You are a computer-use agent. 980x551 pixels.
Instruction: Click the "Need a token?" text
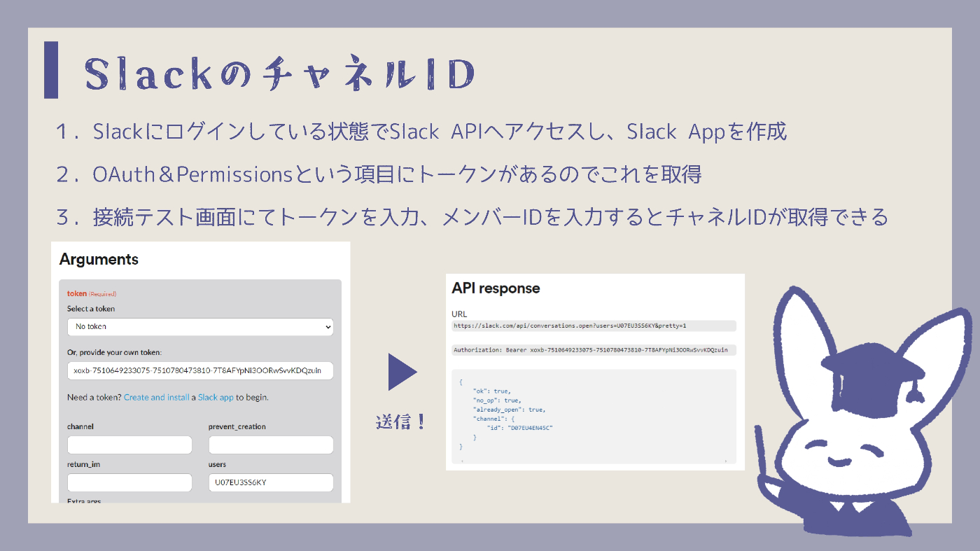pyautogui.click(x=94, y=397)
